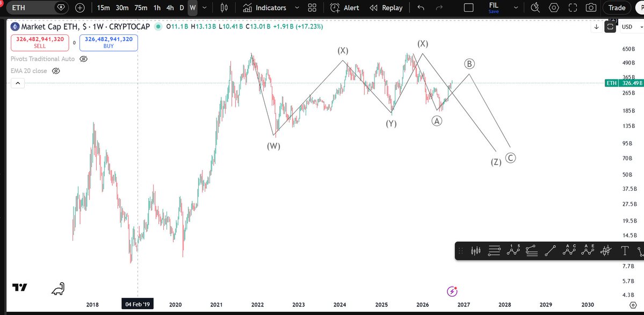
Task: Take a chart snapshot with the camera icon
Action: coord(591,8)
